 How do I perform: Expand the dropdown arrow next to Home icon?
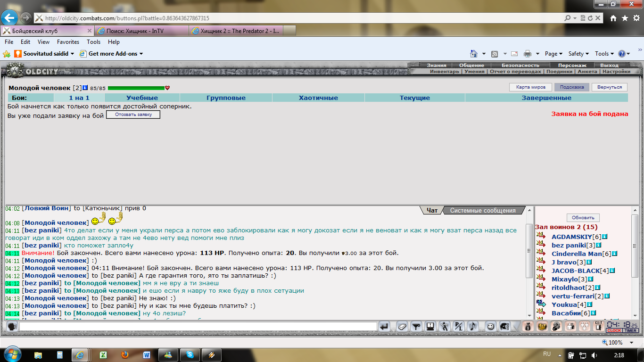[x=484, y=54]
